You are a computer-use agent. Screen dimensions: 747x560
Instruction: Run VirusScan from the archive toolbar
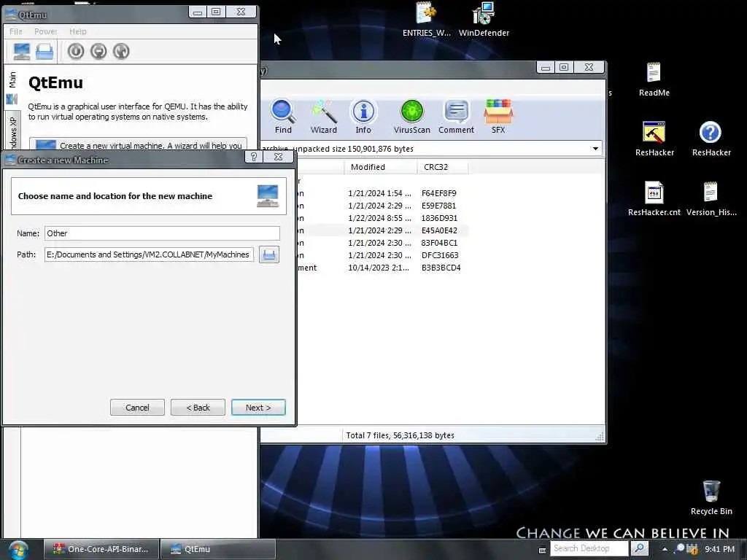click(x=411, y=116)
